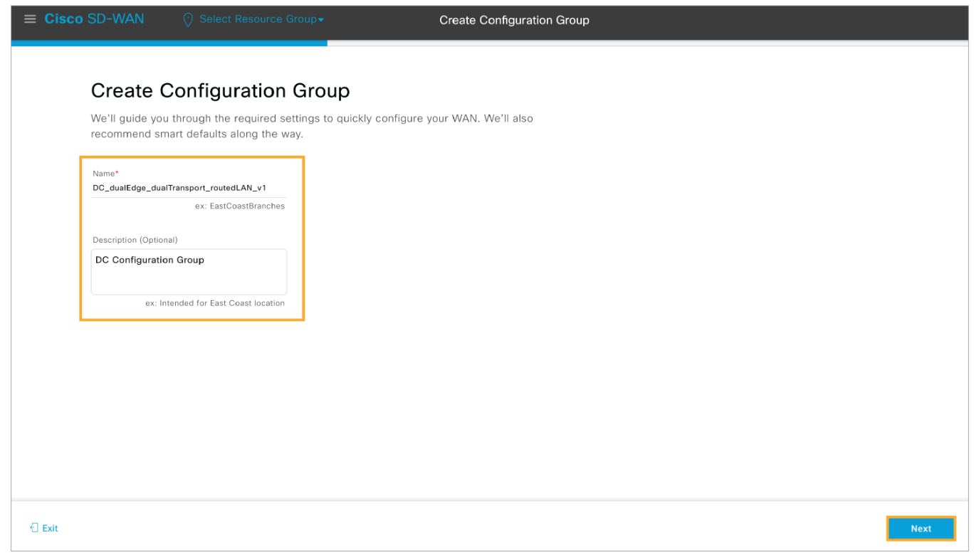Expand the Select Resource Group dropdown
Screen dimensions: 974x560
[x=258, y=19]
